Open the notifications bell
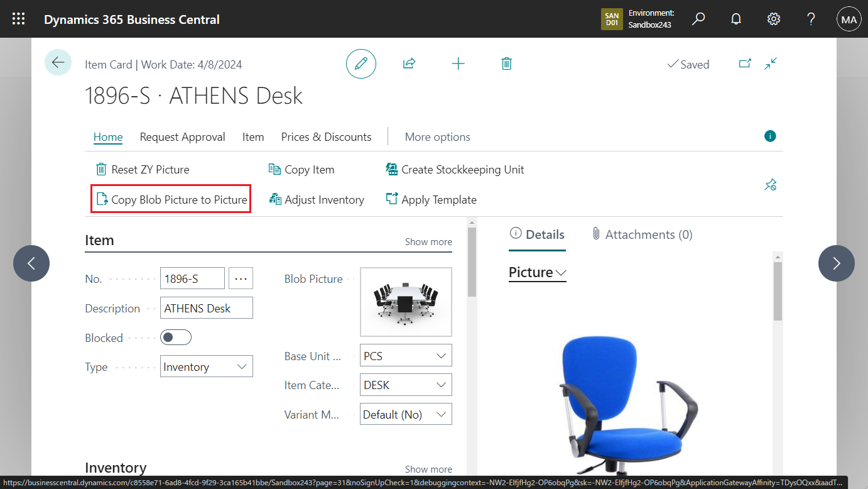 (735, 19)
